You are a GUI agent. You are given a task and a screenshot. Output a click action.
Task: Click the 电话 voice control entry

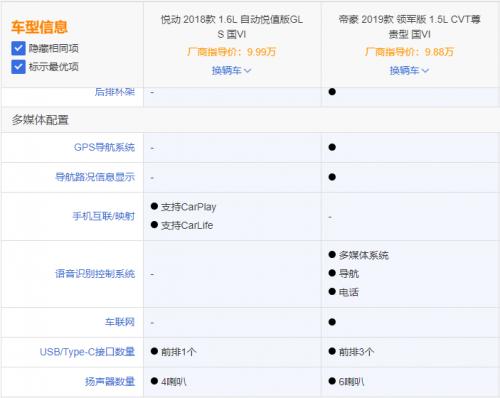pos(349,292)
